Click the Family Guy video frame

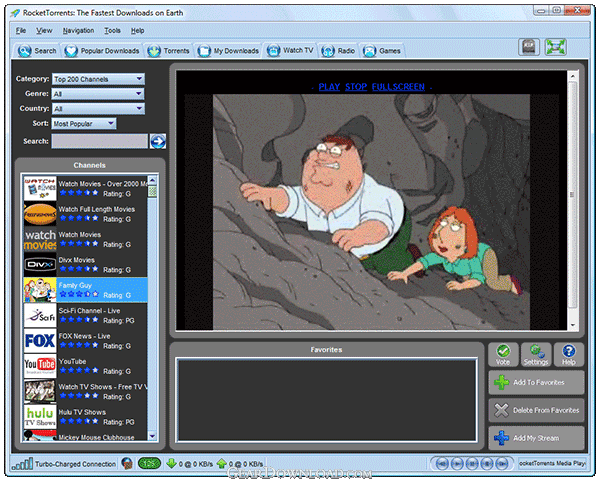click(x=371, y=212)
